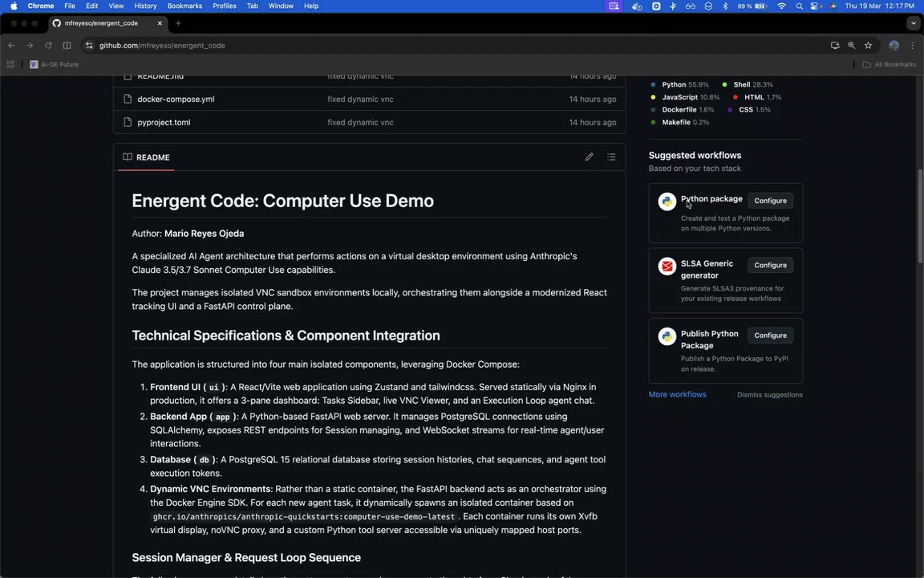The height and width of the screenshot is (578, 924).
Task: Open the Profiles menu
Action: [225, 6]
